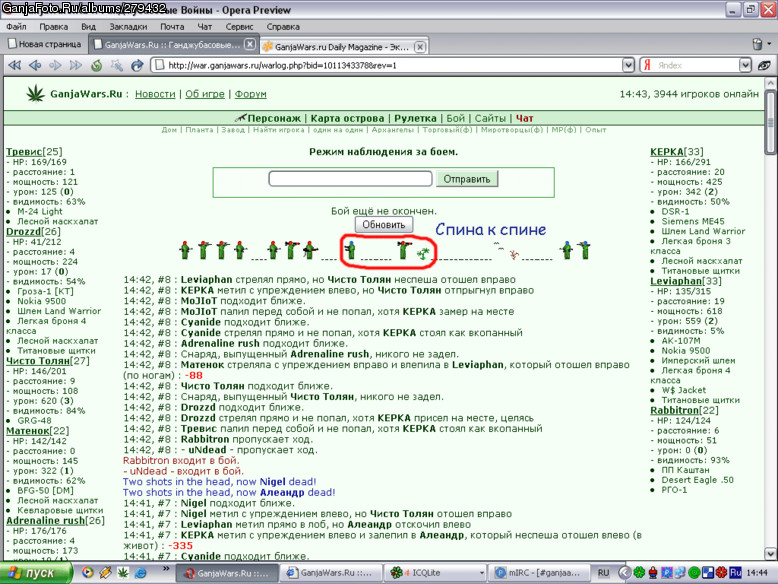Screen dimensions: 778x584
Task: Open player Тревис profile link
Action: click(x=24, y=151)
